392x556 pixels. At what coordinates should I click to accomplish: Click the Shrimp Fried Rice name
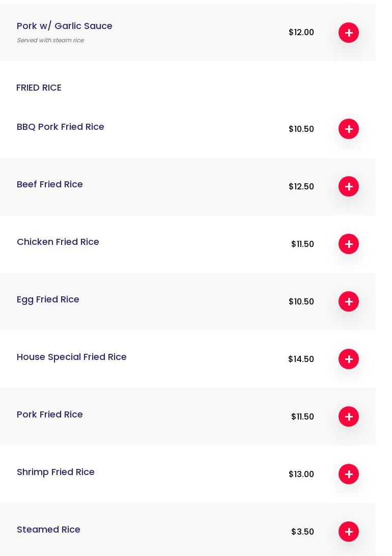[x=55, y=472]
